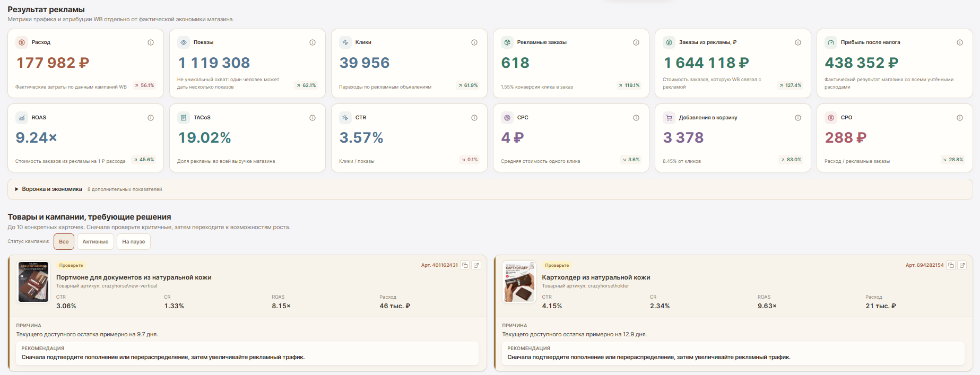Click the 119.1% trend badge on Рекламные заказы

tap(629, 85)
